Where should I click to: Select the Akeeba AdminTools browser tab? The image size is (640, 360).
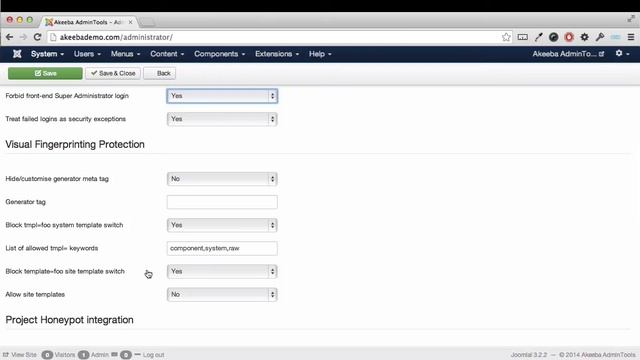pyautogui.click(x=88, y=22)
